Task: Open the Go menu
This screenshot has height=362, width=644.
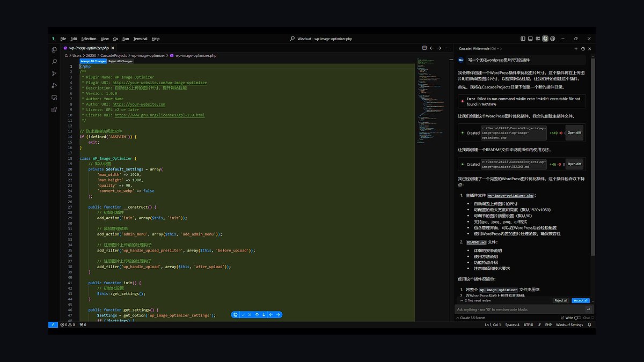Action: (115, 39)
